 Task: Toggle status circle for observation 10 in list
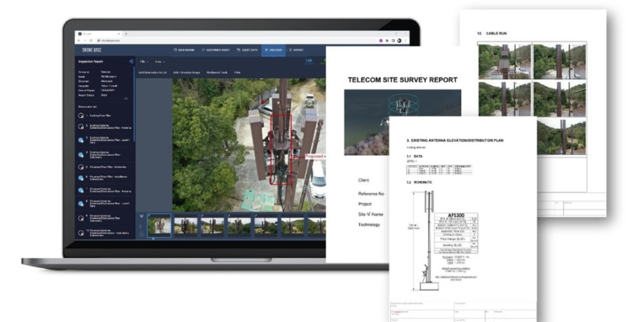[80, 233]
